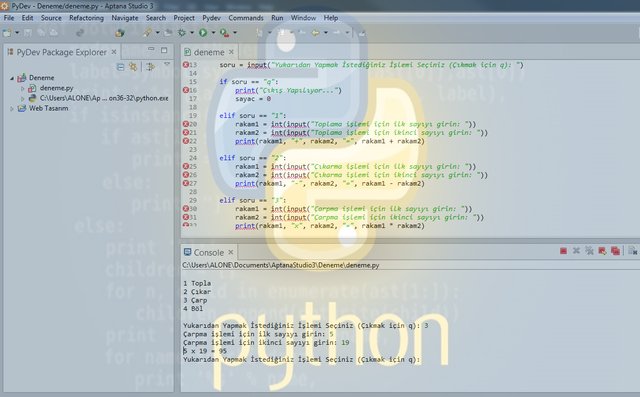Click the '1 Topla' console line

click(x=197, y=283)
